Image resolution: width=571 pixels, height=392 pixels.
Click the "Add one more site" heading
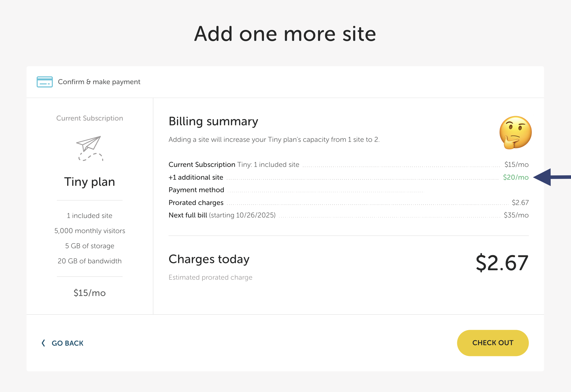tap(285, 34)
